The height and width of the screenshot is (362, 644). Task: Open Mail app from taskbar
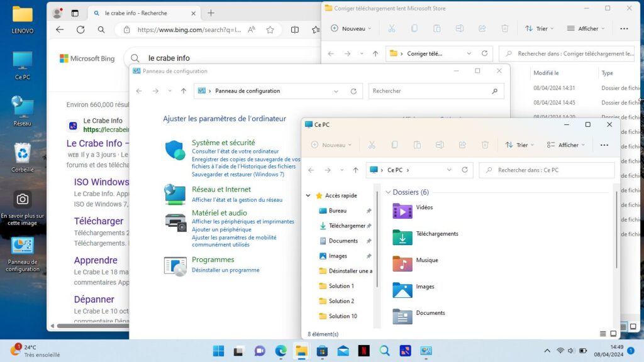[343, 351]
